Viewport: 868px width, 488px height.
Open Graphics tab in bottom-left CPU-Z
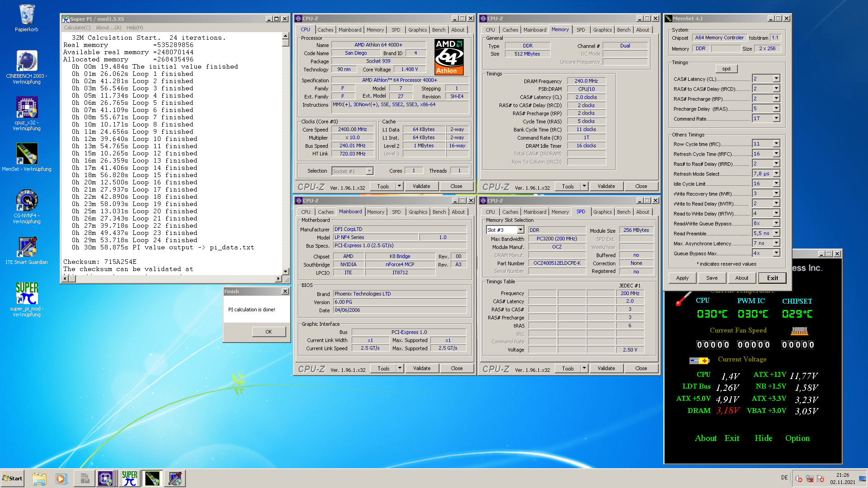418,212
